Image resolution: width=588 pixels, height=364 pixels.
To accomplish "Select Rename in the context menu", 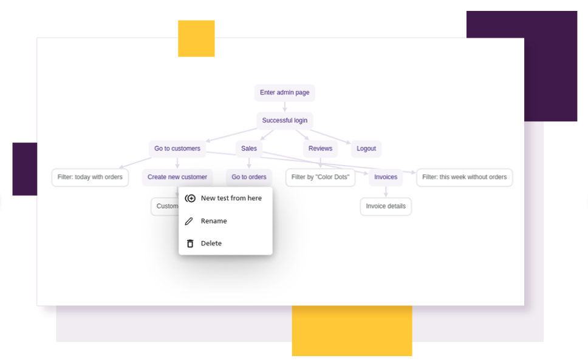I will pos(225,221).
